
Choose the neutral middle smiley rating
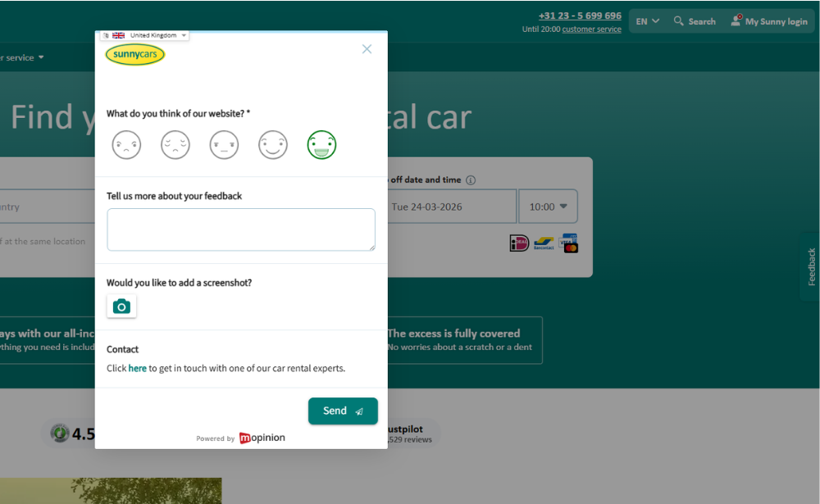coord(224,144)
